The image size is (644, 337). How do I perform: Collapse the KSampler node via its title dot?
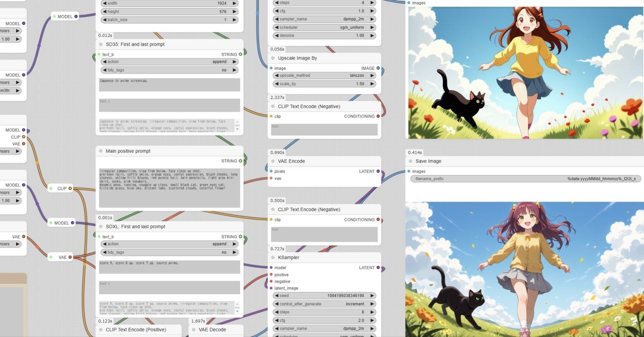point(273,257)
